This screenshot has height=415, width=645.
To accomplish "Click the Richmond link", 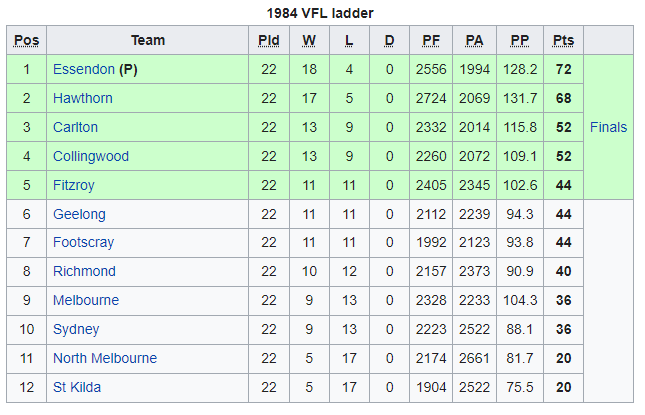I will [x=84, y=271].
